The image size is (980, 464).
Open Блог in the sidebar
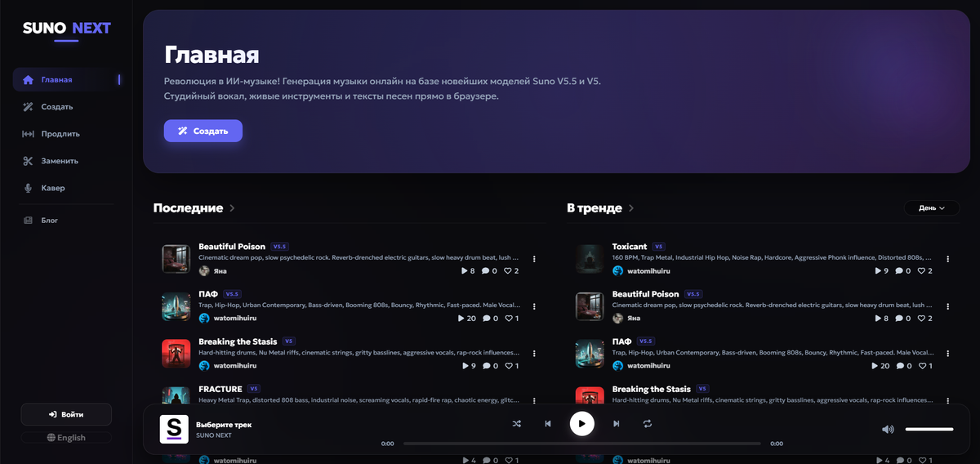(66, 220)
